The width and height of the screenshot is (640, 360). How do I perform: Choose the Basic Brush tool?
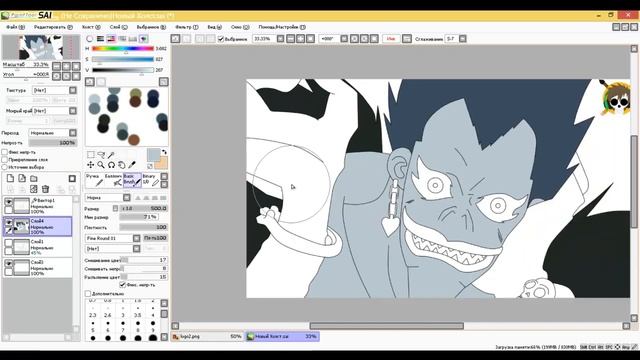coord(132,180)
